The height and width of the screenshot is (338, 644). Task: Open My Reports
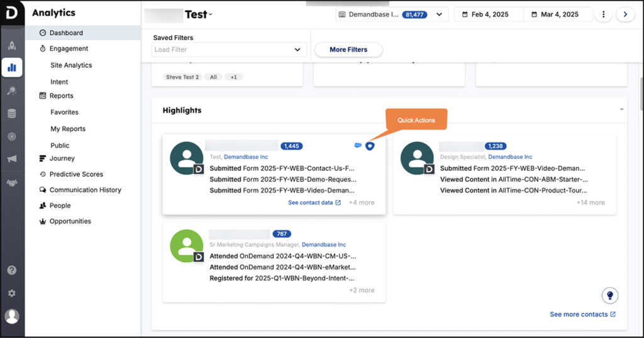pyautogui.click(x=68, y=129)
